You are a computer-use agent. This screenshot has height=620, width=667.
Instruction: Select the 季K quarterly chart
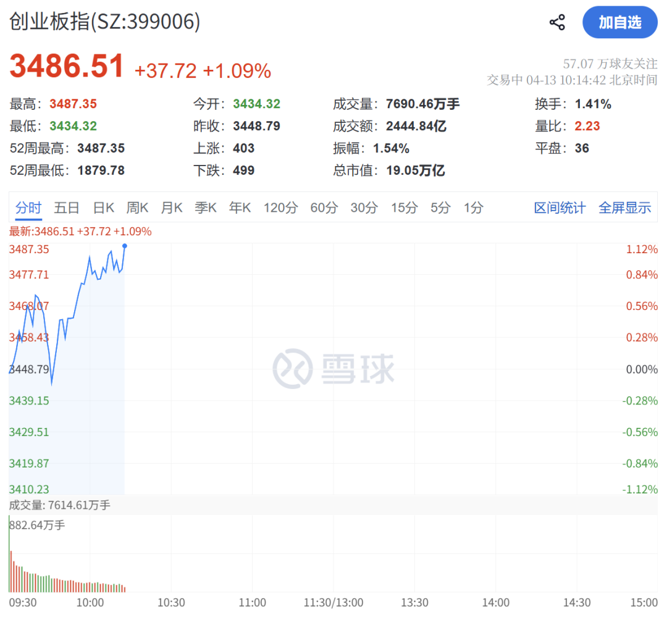[206, 208]
